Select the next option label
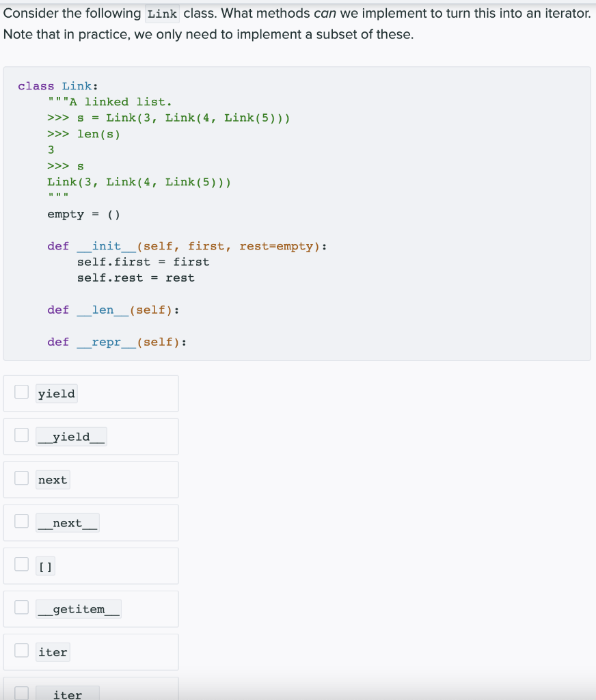Image resolution: width=596 pixels, height=700 pixels. [x=53, y=479]
